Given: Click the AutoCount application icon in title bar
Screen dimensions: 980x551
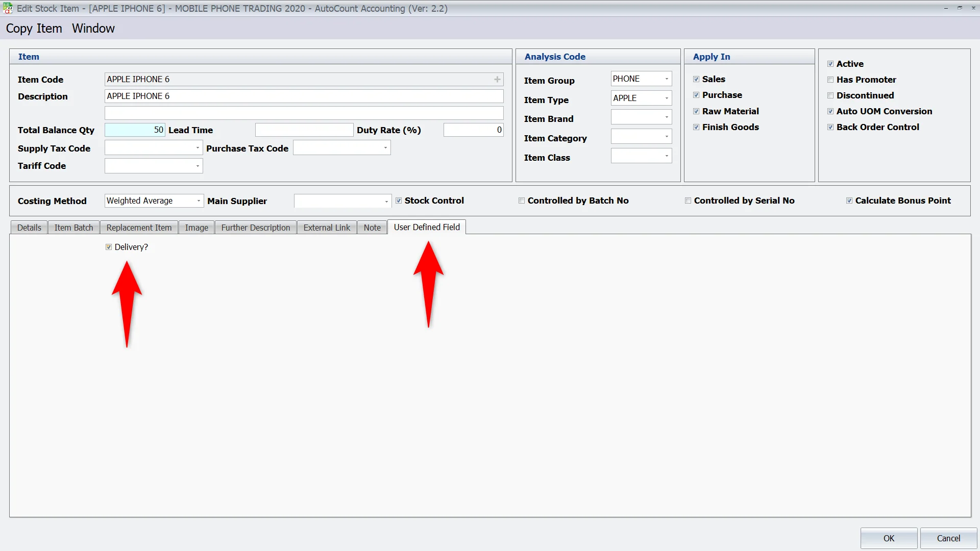Looking at the screenshot, I should (8, 8).
